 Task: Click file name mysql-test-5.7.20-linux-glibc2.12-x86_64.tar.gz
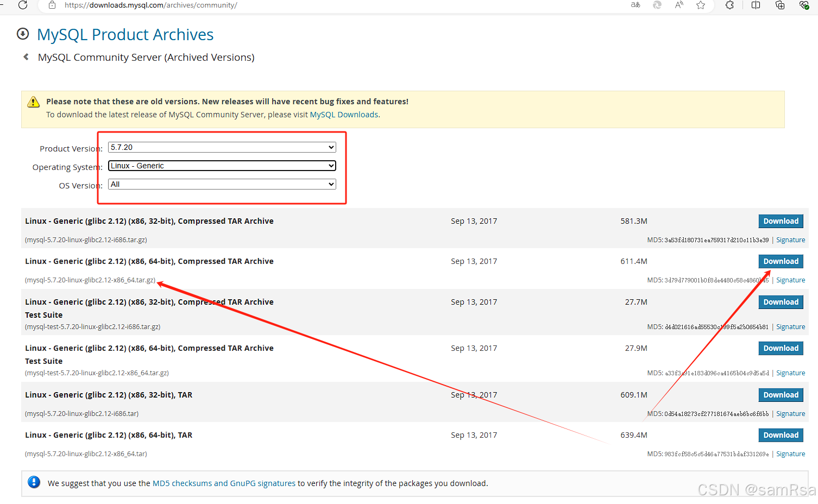pyautogui.click(x=97, y=373)
